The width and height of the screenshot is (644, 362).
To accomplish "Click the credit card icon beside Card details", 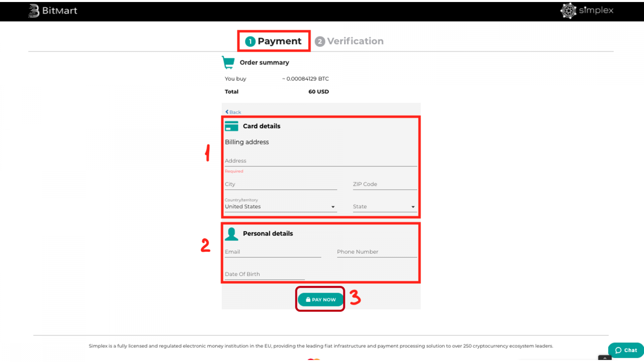I will 231,126.
